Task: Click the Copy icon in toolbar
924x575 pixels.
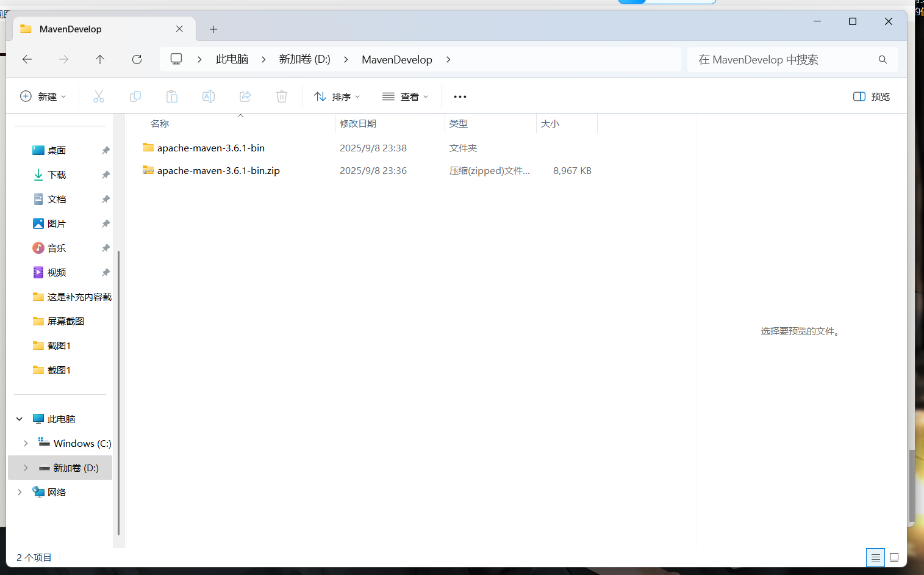Action: click(135, 96)
